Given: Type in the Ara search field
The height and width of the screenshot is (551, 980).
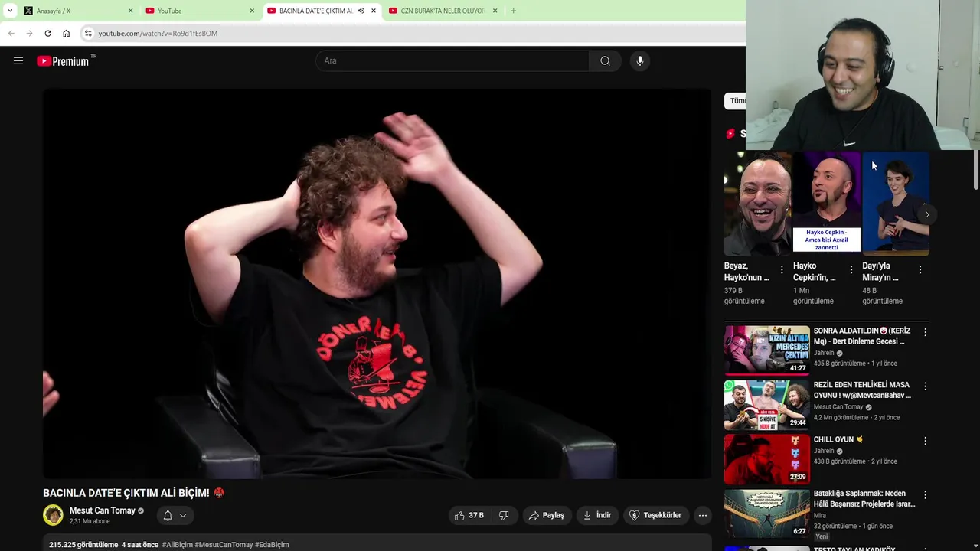Looking at the screenshot, I should (x=452, y=61).
